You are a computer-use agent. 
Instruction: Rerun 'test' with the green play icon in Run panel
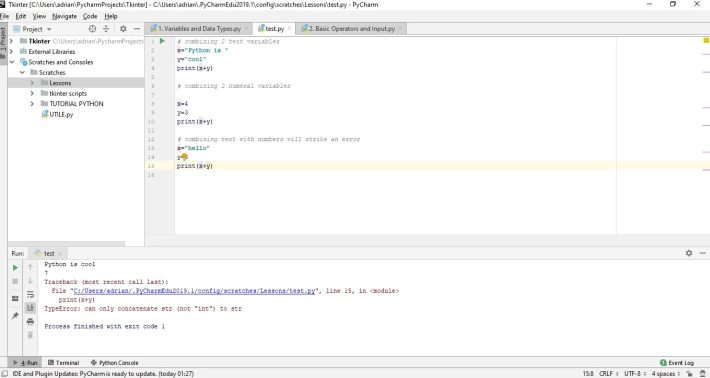coord(15,268)
